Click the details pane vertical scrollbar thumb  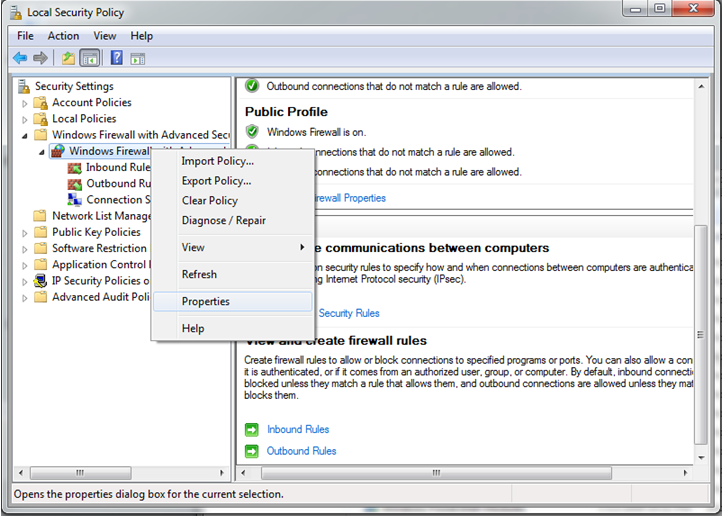pos(700,335)
